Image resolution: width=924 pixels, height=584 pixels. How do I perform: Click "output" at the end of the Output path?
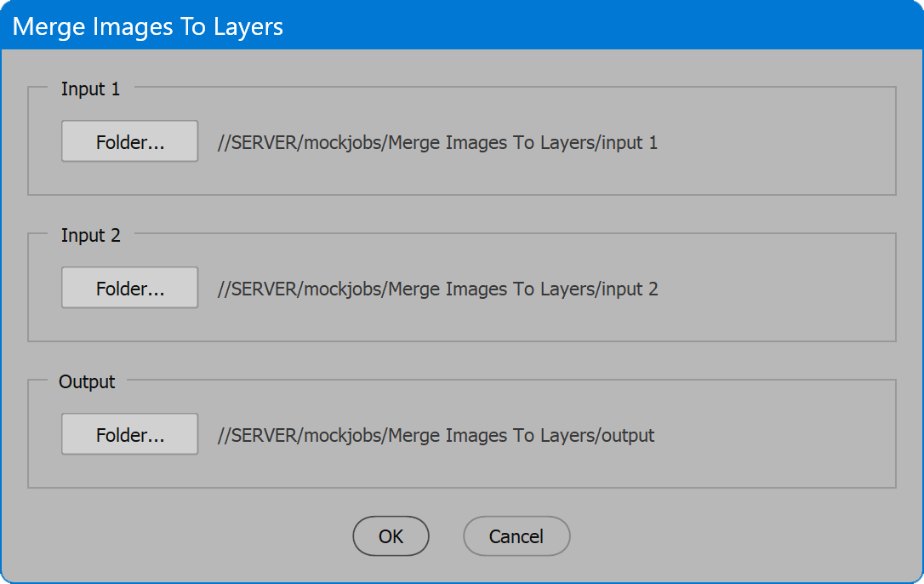(x=629, y=436)
